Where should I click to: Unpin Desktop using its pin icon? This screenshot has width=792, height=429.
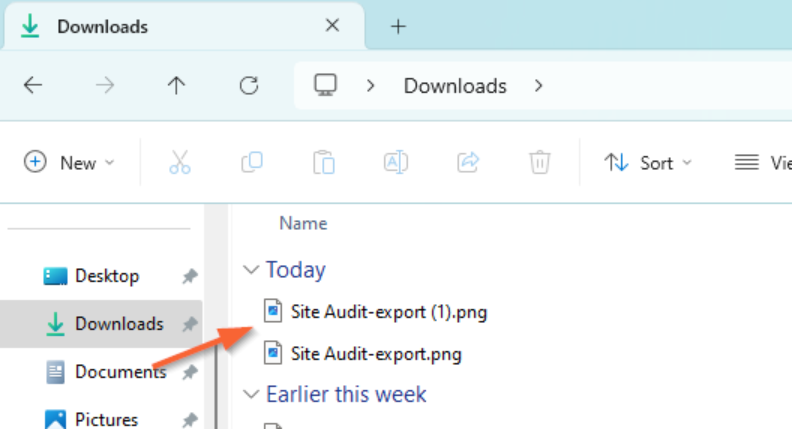(190, 276)
